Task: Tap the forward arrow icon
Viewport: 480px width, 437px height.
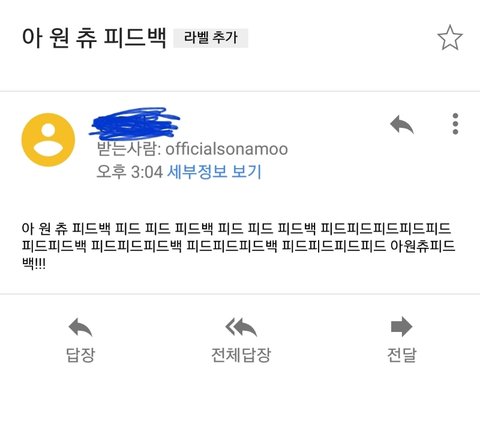Action: tap(402, 327)
